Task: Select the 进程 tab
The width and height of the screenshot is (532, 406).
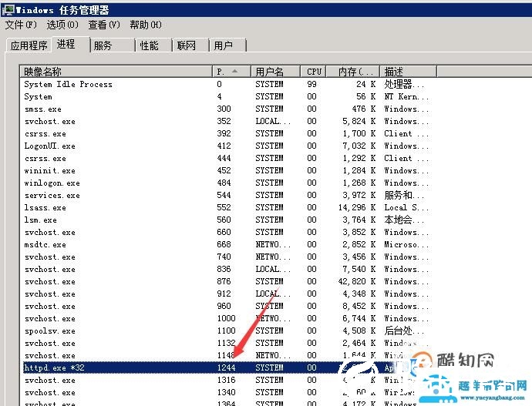Action: click(x=70, y=44)
